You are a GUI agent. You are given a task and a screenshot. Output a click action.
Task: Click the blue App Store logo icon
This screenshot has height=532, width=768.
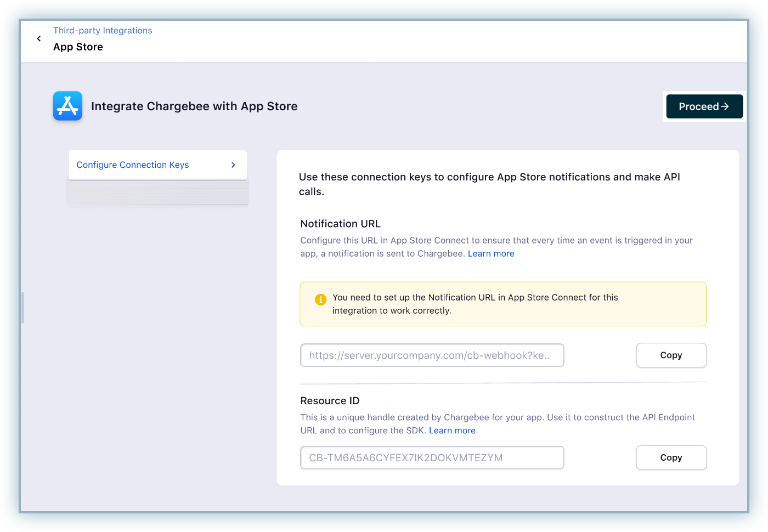67,106
